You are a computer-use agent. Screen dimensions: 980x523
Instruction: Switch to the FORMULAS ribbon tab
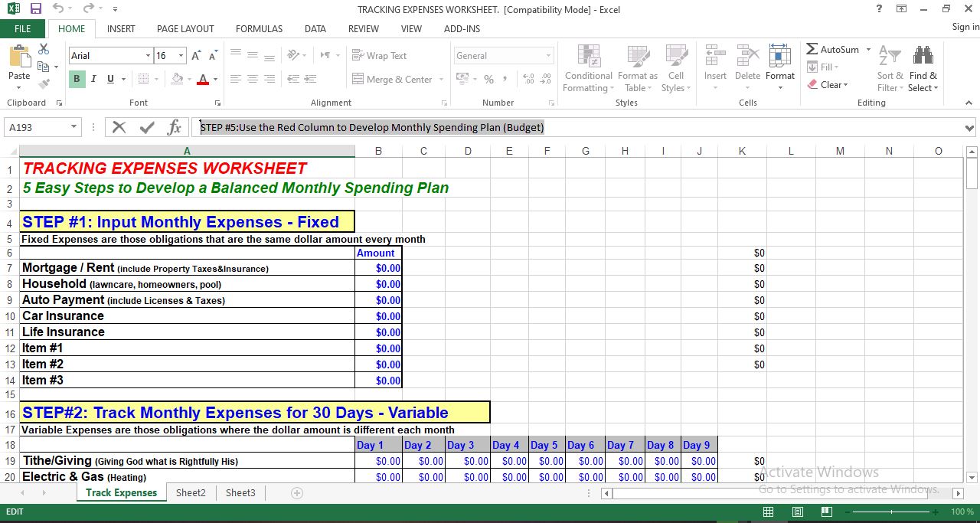259,29
